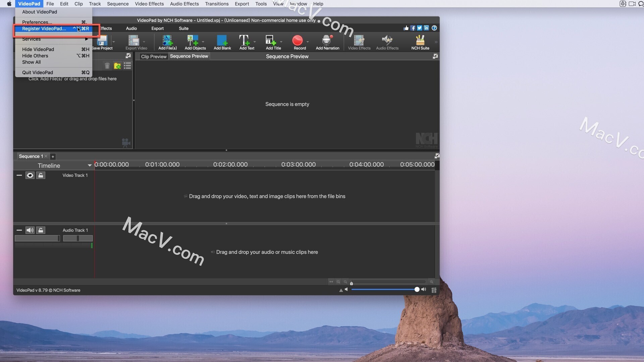Add a new sequence with plus button
This screenshot has width=644, height=362.
pos(53,157)
